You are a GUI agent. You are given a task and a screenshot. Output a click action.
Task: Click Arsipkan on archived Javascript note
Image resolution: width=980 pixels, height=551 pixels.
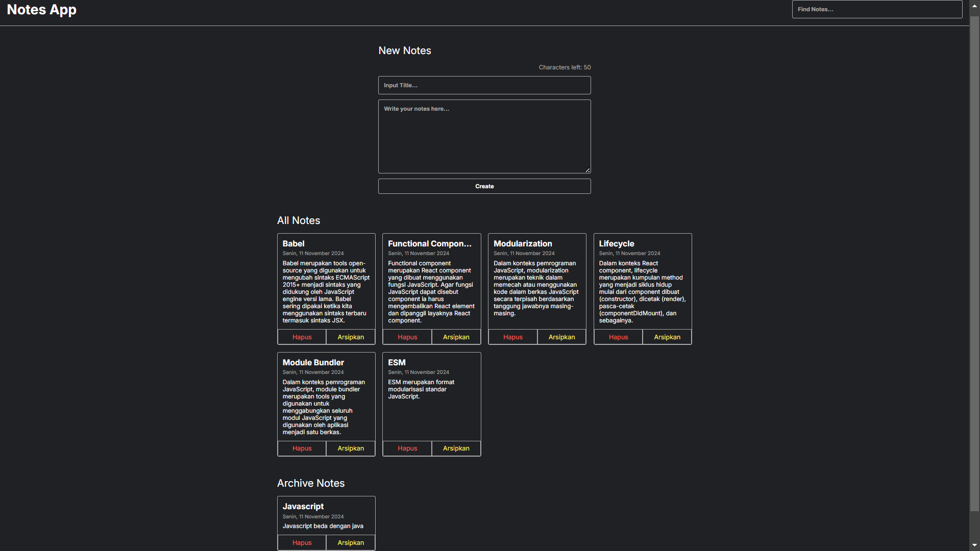coord(351,543)
